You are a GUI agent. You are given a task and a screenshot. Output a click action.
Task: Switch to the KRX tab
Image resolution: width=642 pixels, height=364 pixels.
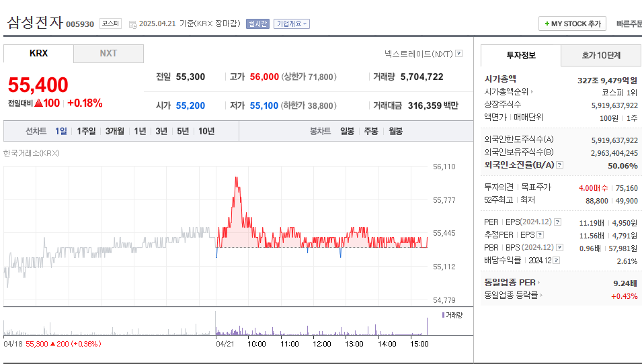(x=38, y=53)
